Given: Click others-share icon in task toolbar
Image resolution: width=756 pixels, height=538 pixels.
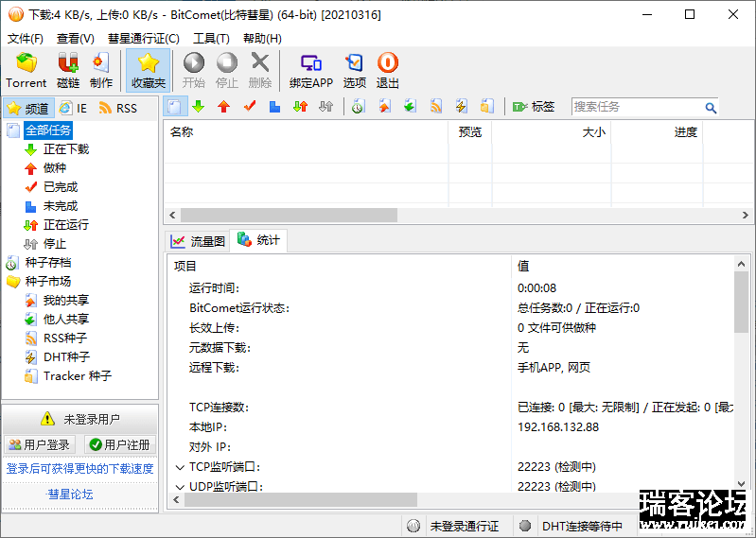Looking at the screenshot, I should click(x=410, y=107).
